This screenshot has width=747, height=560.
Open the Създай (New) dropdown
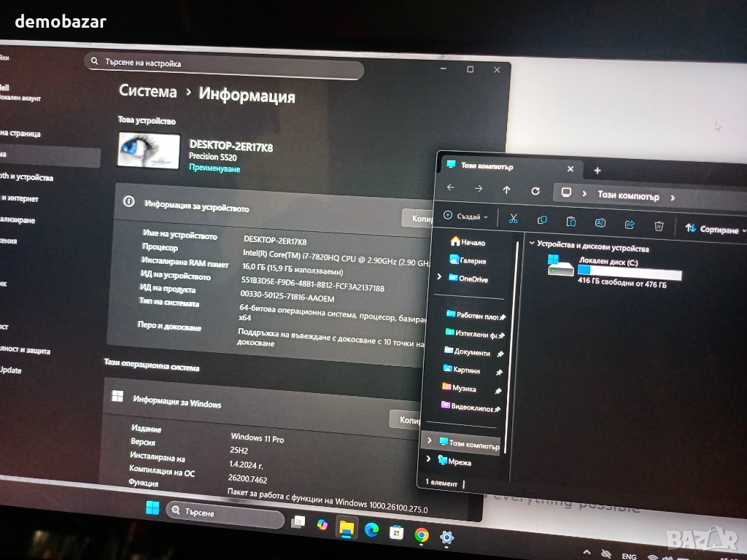click(x=466, y=217)
